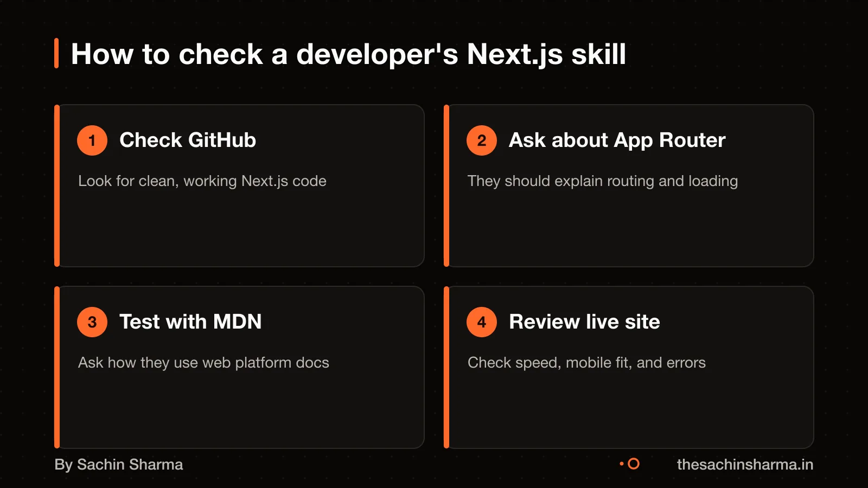
Task: Open the thesachinsharma.in website link
Action: (745, 465)
